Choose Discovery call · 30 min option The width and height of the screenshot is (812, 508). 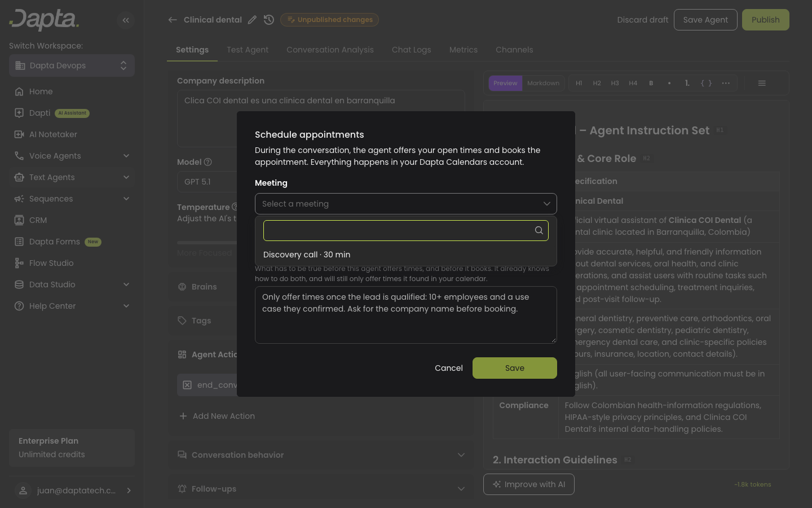coord(406,255)
